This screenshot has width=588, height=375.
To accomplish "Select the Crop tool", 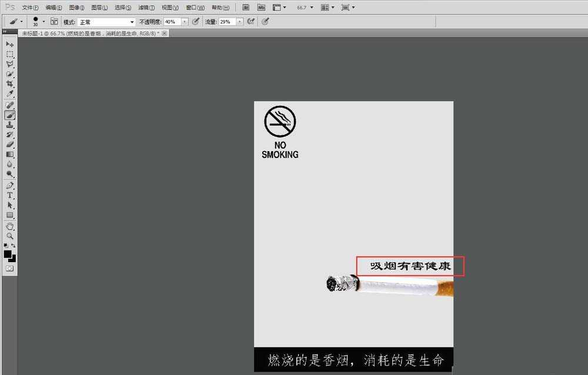I will (9, 83).
